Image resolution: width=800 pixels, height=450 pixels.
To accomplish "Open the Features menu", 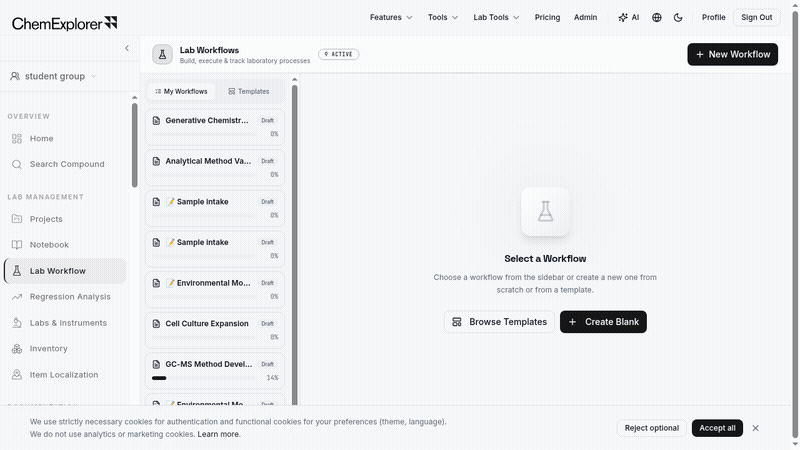I will [x=391, y=17].
